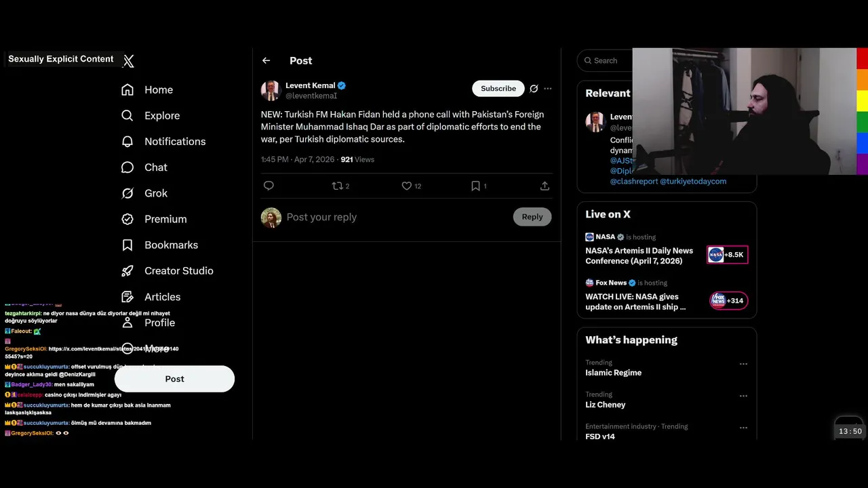Click your avatar beside the reply field
The width and height of the screenshot is (868, 488).
(271, 218)
